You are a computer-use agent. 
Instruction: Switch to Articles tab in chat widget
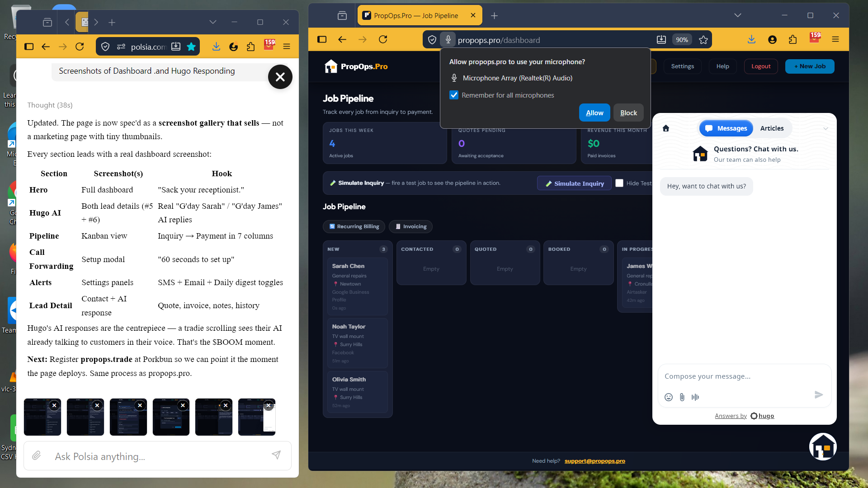click(x=772, y=128)
